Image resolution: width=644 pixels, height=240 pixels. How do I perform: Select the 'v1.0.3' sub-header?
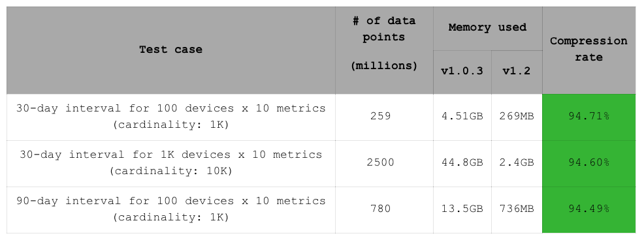(x=462, y=72)
